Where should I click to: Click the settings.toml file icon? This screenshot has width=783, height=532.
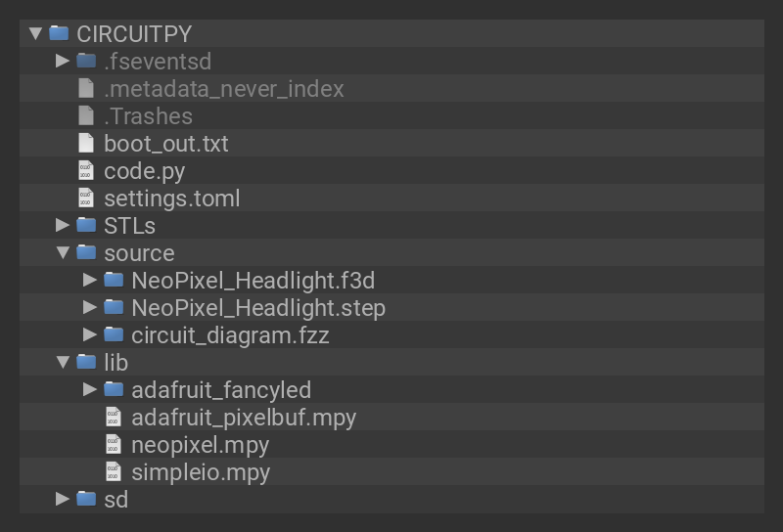tap(86, 199)
